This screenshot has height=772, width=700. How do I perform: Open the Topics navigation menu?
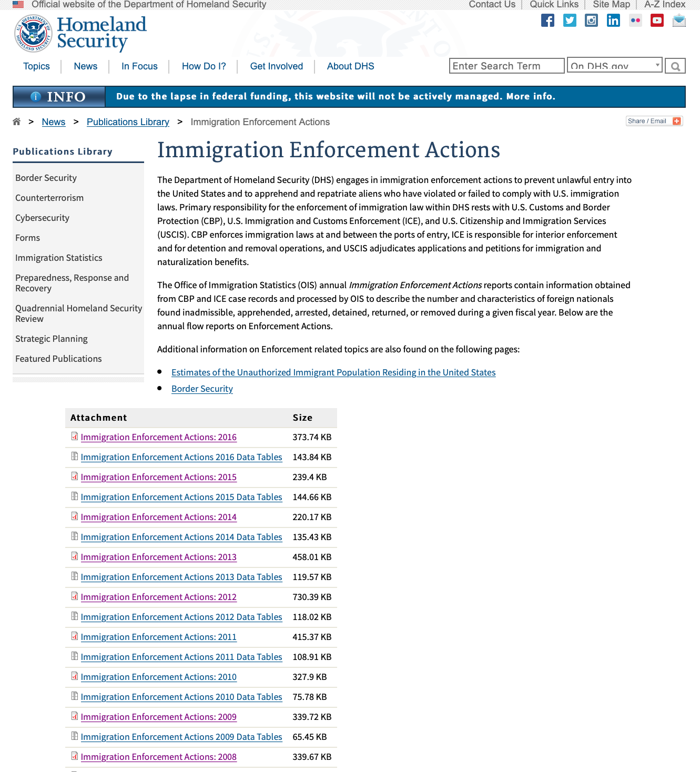coord(36,66)
